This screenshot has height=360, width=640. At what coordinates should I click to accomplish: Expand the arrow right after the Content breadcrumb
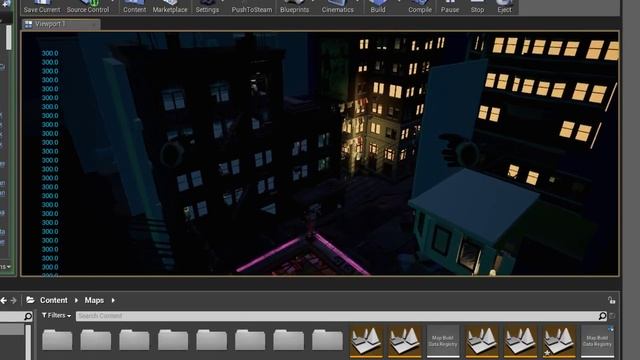[x=76, y=300]
